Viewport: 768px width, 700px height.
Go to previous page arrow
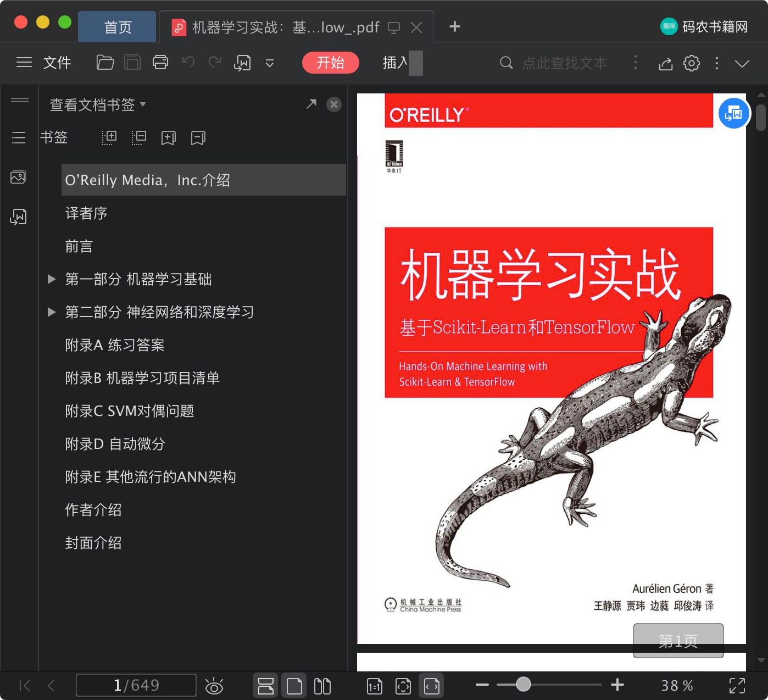(51, 685)
